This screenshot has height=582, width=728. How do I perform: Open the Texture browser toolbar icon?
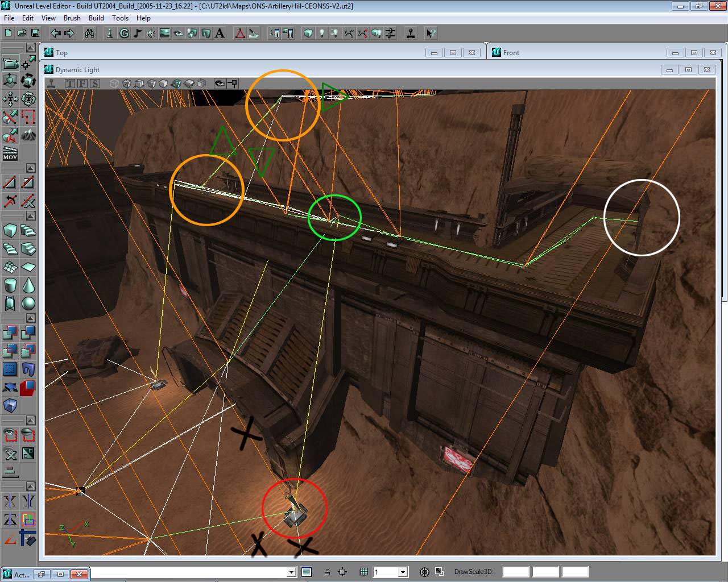165,34
